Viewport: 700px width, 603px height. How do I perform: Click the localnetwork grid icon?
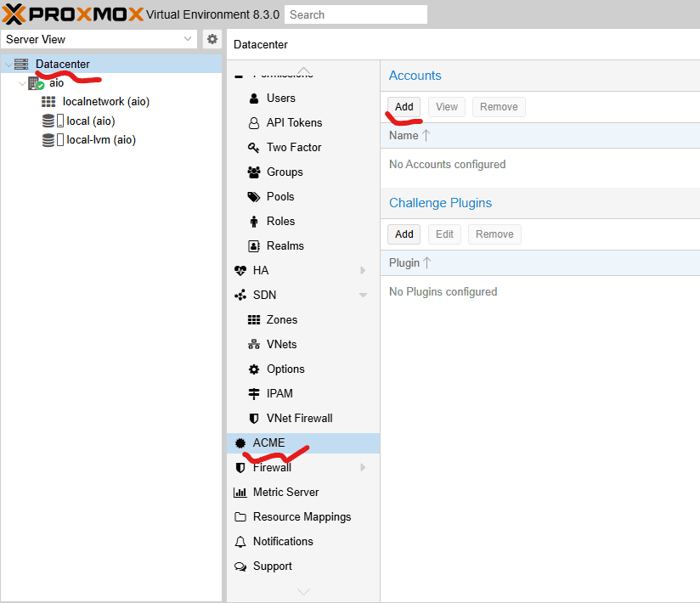(48, 102)
